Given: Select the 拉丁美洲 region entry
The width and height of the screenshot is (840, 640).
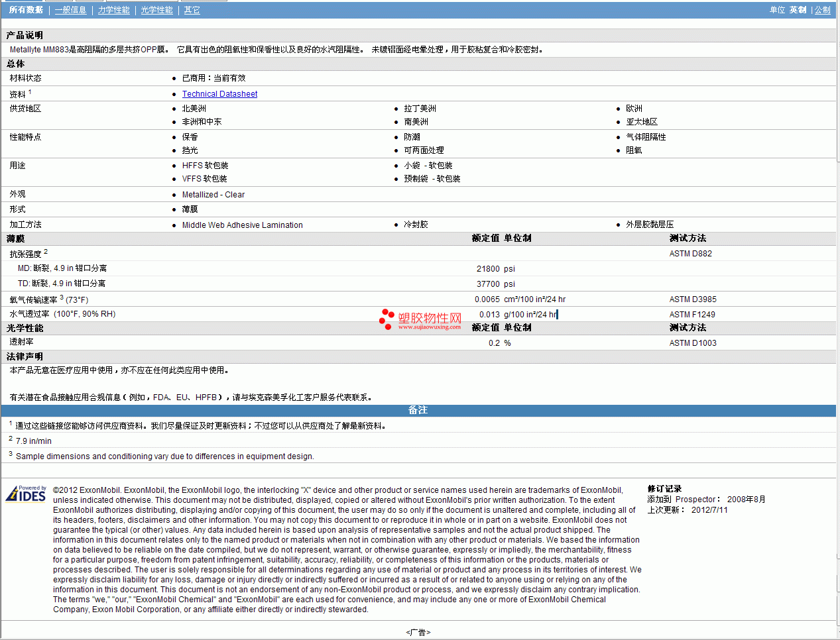Looking at the screenshot, I should coord(420,109).
